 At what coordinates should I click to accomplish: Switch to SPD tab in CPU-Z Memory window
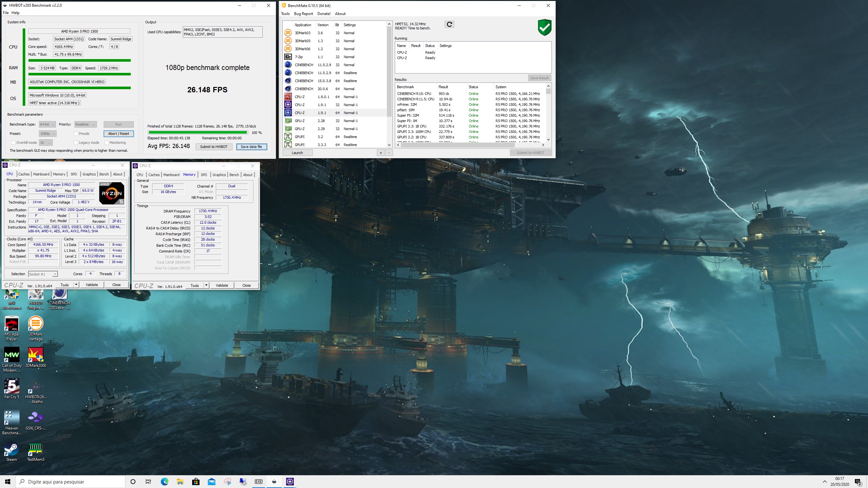[204, 175]
